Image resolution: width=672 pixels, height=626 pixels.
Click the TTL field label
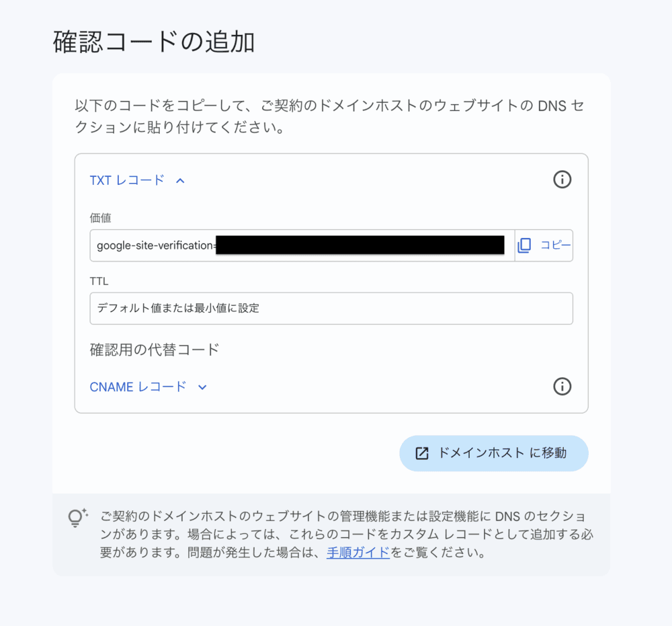coord(99,281)
